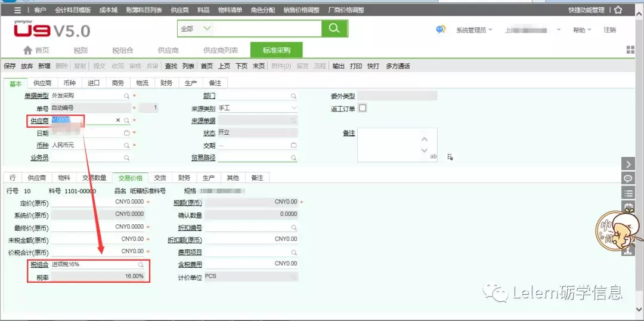
Task: Select the 交货 line tab
Action: [x=160, y=178]
